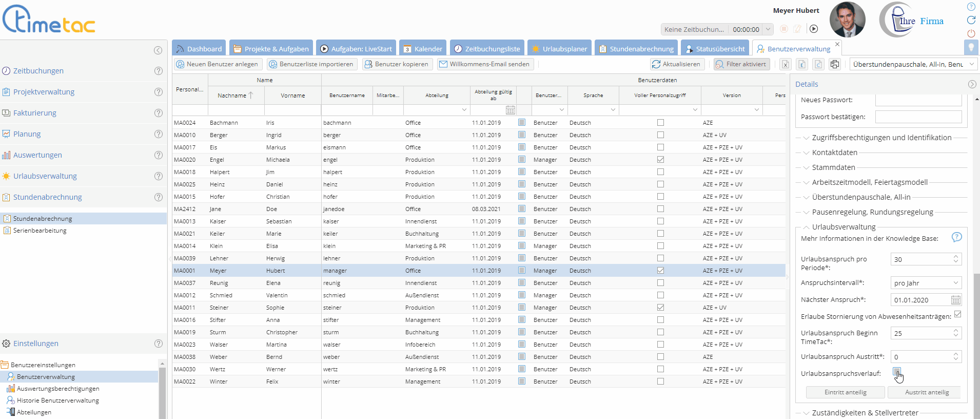Click the Knowledge Base help icon
The height and width of the screenshot is (419, 980).
coord(956,237)
